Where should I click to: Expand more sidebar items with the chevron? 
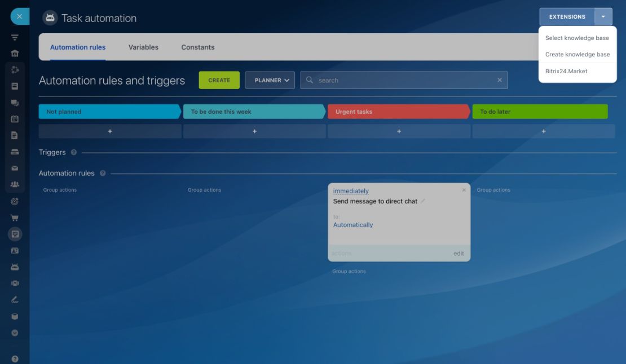click(x=15, y=333)
